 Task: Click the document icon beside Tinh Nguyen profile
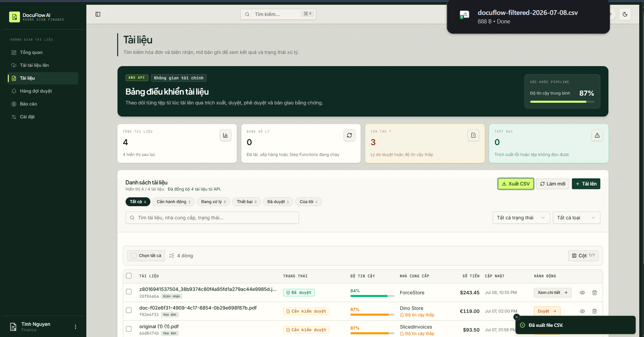13,327
